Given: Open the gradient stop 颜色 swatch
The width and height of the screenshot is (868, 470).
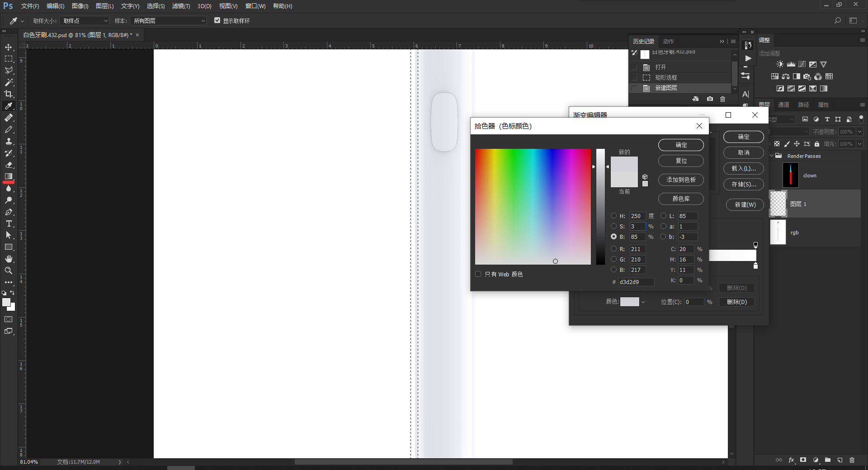Looking at the screenshot, I should [630, 302].
